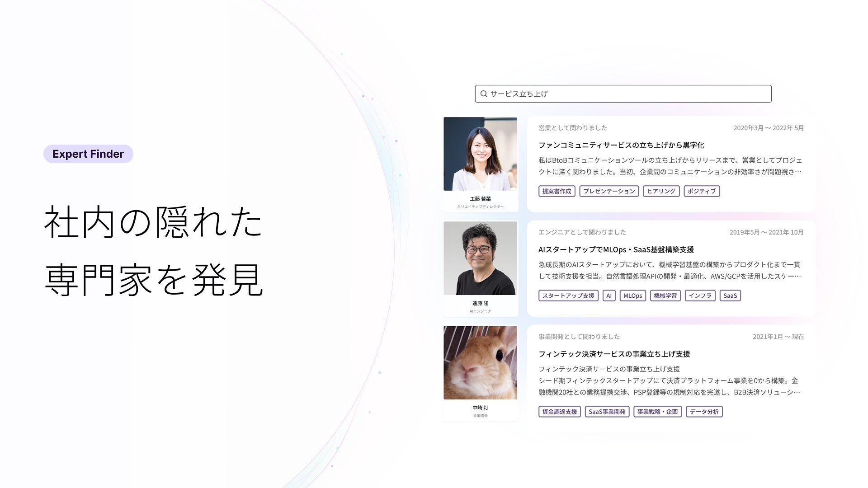
Task: Click description starting シード期フィンテックスタートアップ
Action: 670,386
